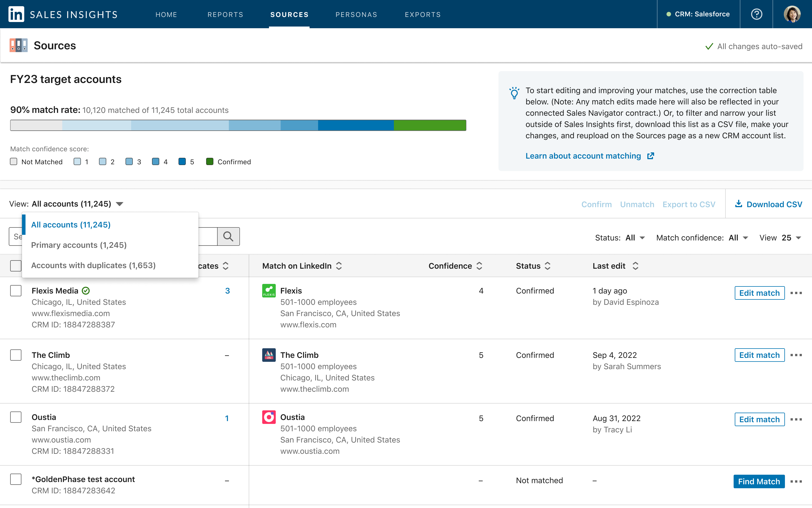
Task: Switch to the Sources tab
Action: (289, 14)
